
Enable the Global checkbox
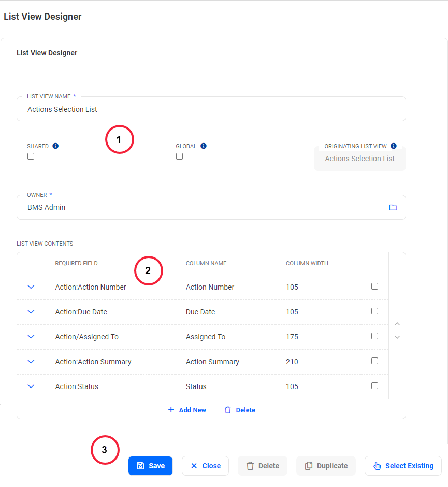pyautogui.click(x=179, y=156)
